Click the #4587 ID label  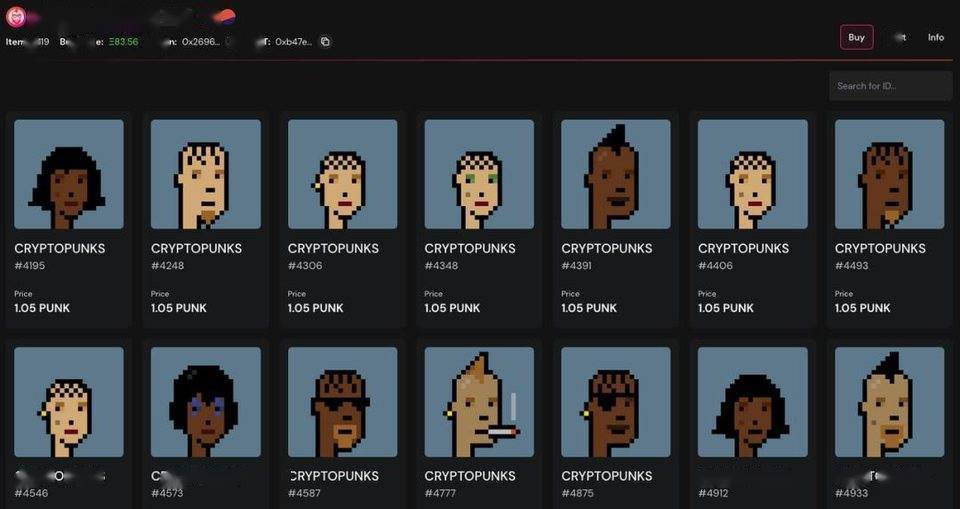(x=304, y=492)
